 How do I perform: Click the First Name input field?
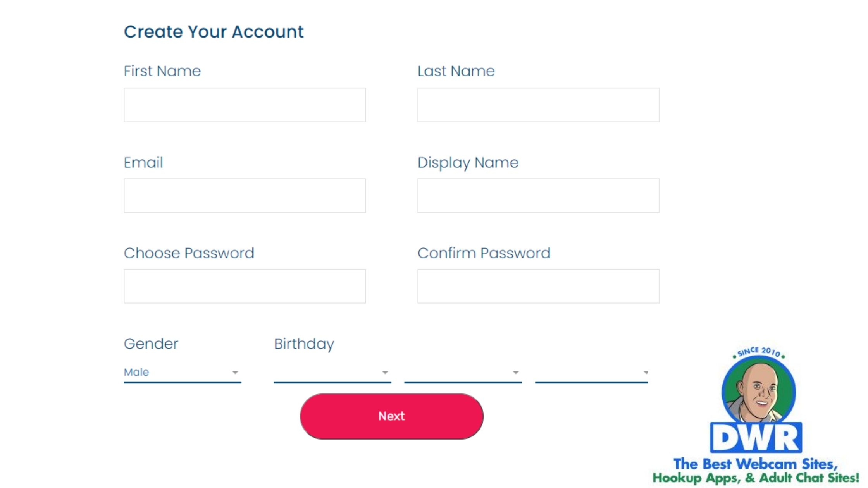coord(245,105)
